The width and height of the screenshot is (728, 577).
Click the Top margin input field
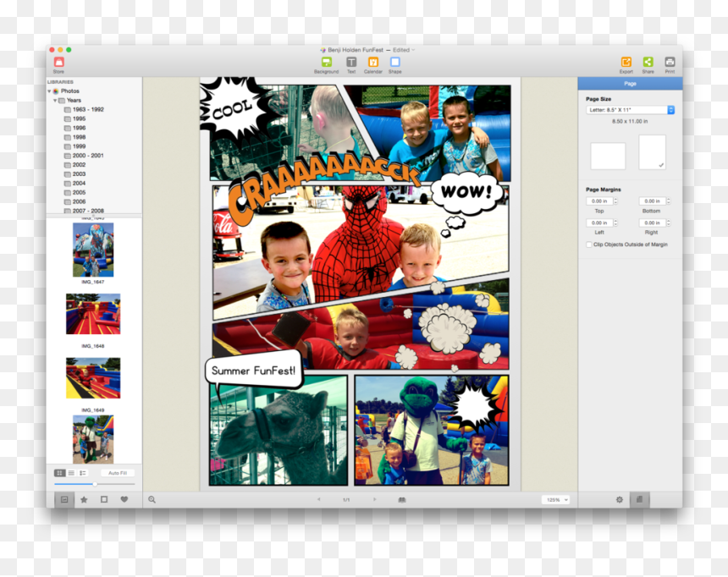click(599, 201)
